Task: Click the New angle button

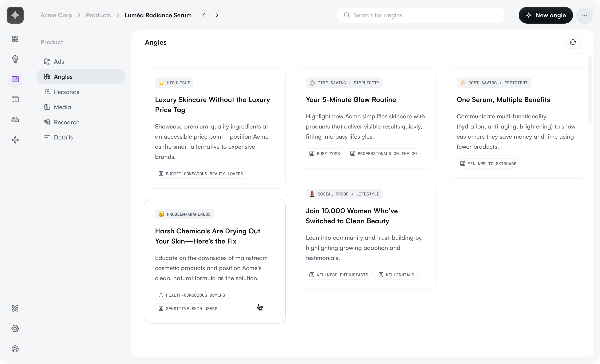Action: pyautogui.click(x=545, y=15)
